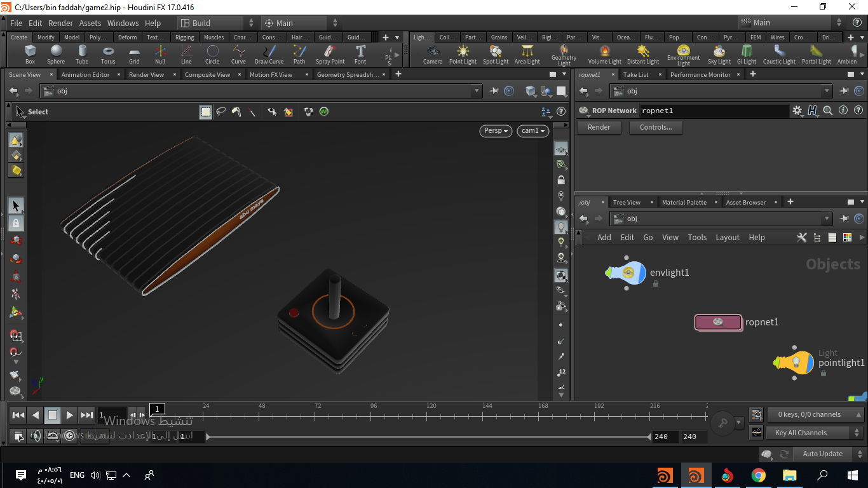The width and height of the screenshot is (868, 488).
Task: Toggle the lock tool in left toolbar
Action: 16,224
